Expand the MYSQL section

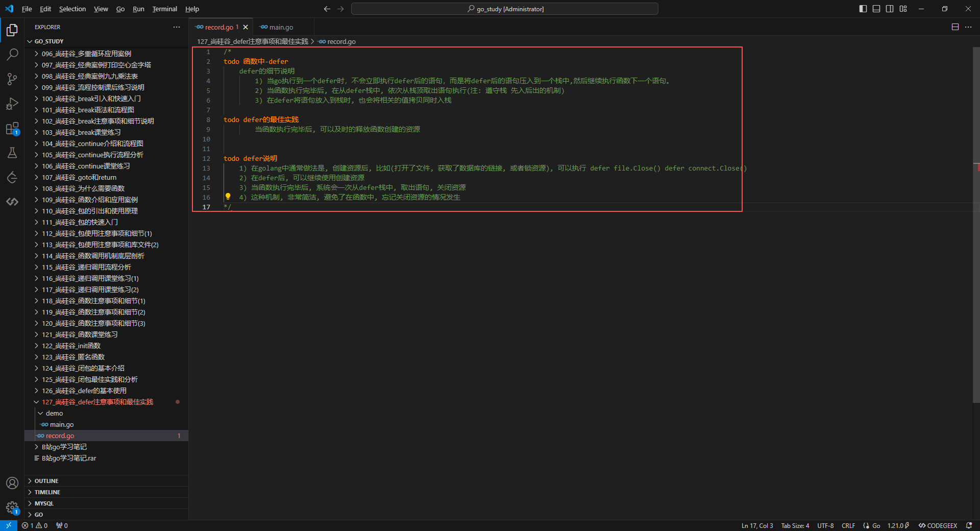[x=107, y=503]
